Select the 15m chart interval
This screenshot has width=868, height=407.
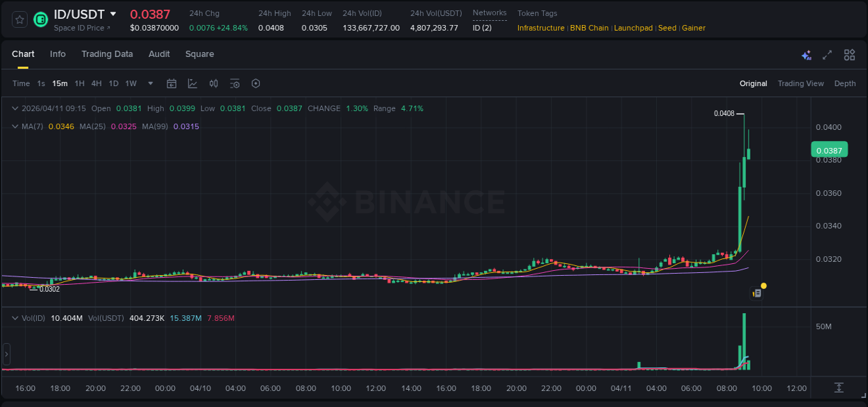point(60,83)
